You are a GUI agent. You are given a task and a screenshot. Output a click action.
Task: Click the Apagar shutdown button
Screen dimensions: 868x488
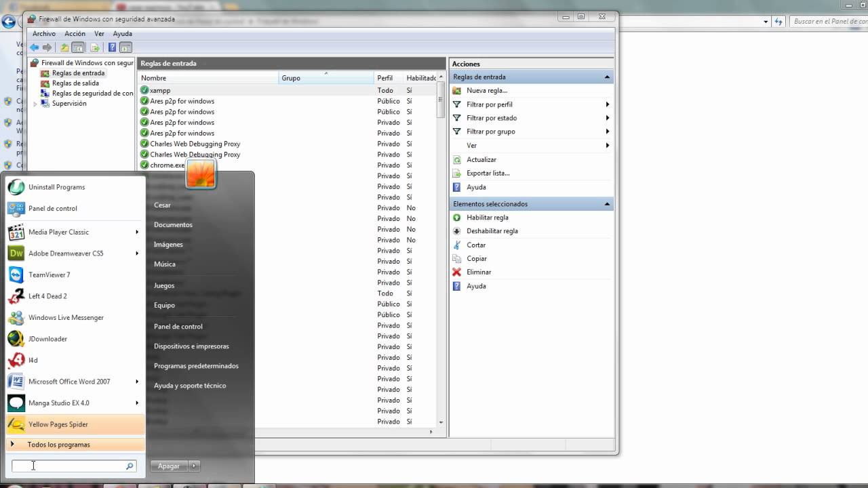pos(169,466)
